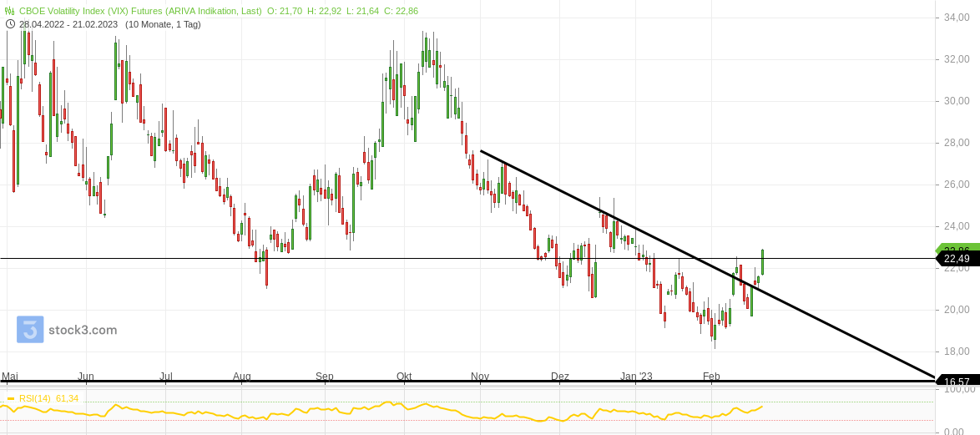
Task: Click the yellow RSI(14) legend marker
Action: click(x=10, y=399)
